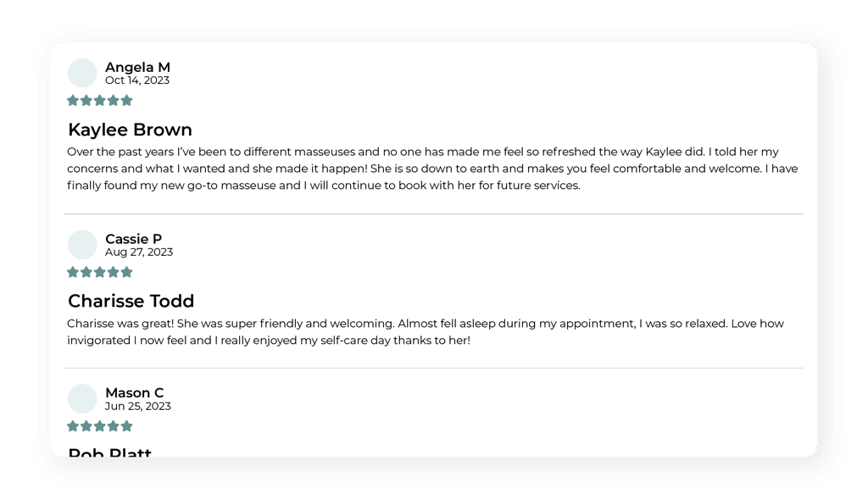The height and width of the screenshot is (499, 868).
Task: Select the Charisse Todd review heading
Action: coord(131,302)
